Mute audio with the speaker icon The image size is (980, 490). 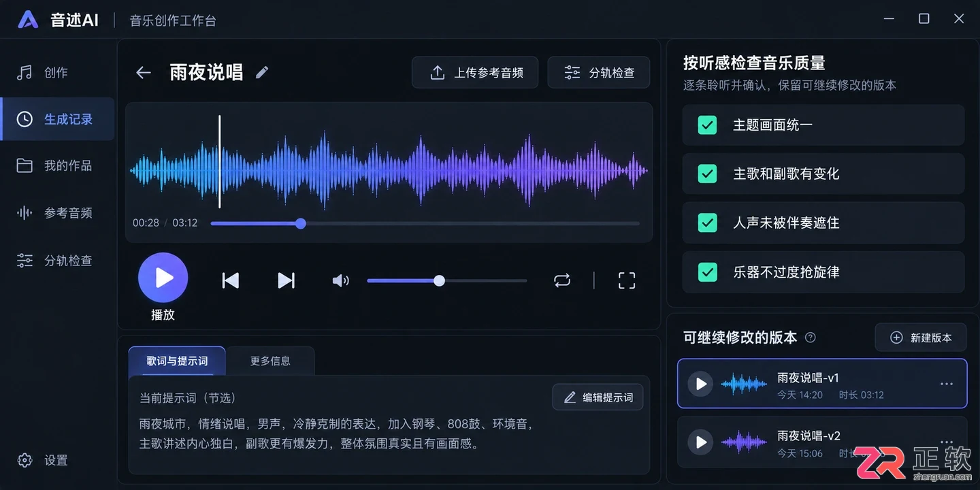[x=340, y=280]
